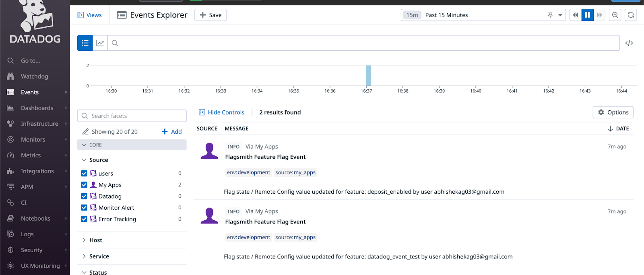The width and height of the screenshot is (644, 275).
Task: Open the Go to search icon
Action: coord(10,60)
